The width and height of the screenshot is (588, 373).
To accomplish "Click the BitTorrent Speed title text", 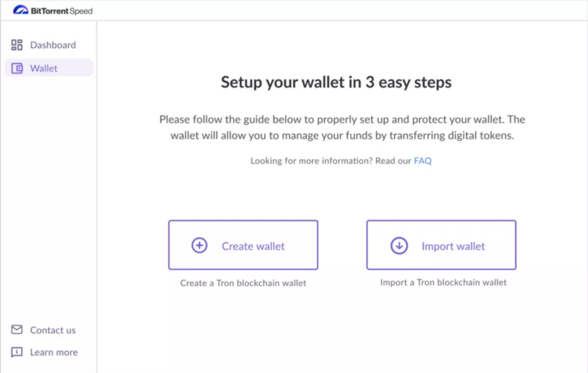I will click(61, 11).
